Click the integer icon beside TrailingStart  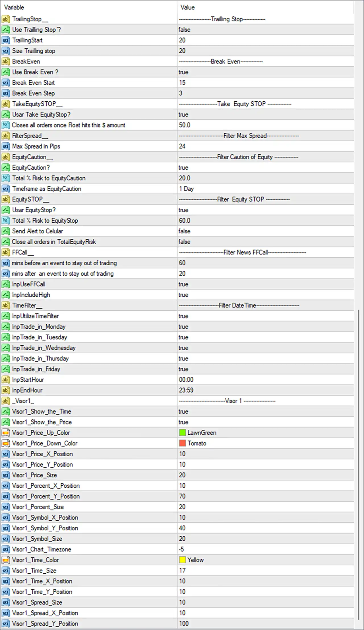(5, 40)
